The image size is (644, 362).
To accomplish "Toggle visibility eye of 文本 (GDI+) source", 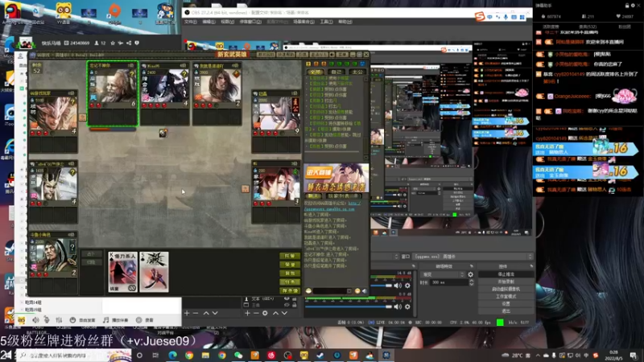I will 287,298.
